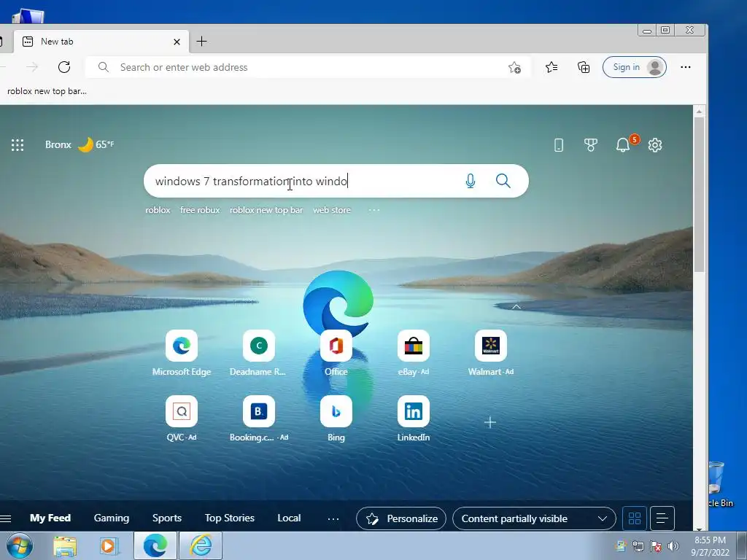Open Office quick link tile

tap(336, 353)
